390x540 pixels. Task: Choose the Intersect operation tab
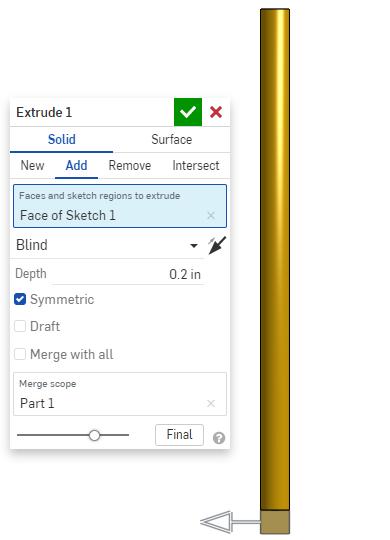point(196,166)
